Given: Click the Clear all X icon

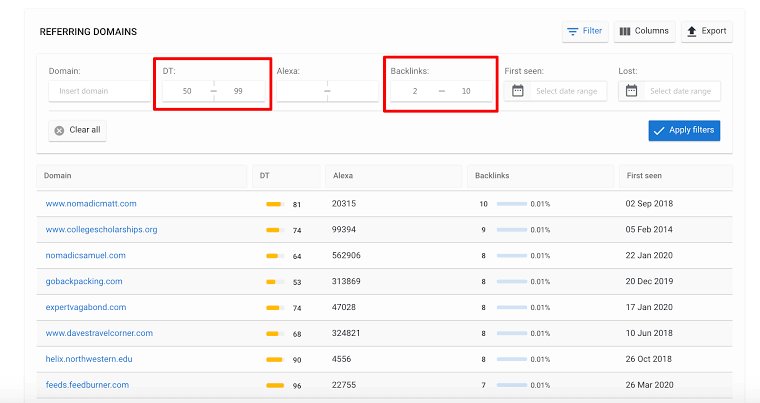Looking at the screenshot, I should pyautogui.click(x=59, y=130).
